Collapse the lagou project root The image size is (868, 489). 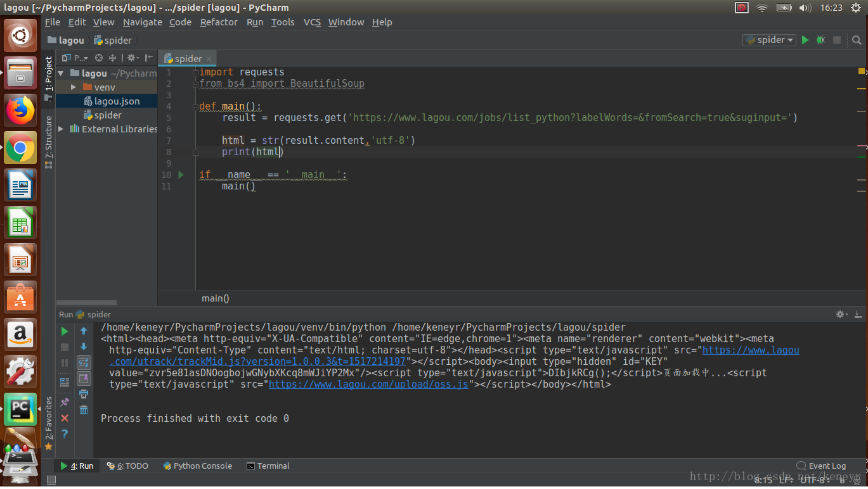coord(61,73)
